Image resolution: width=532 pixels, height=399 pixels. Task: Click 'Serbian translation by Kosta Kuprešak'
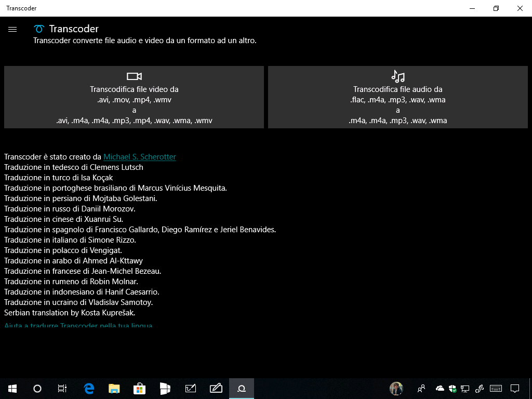70,313
